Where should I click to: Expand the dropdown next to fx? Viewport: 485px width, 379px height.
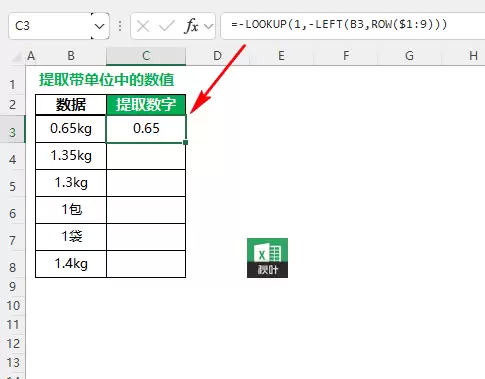(x=209, y=26)
